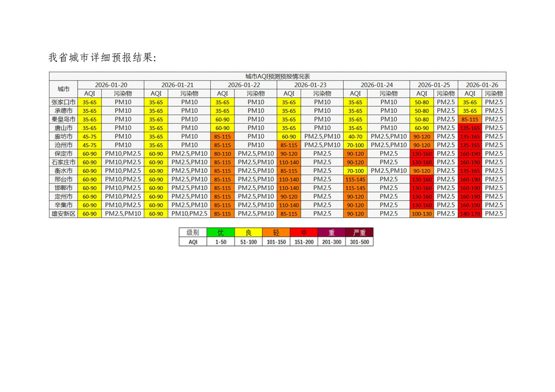
Task: Click the 石家庄市 city cell
Action: tap(64, 162)
